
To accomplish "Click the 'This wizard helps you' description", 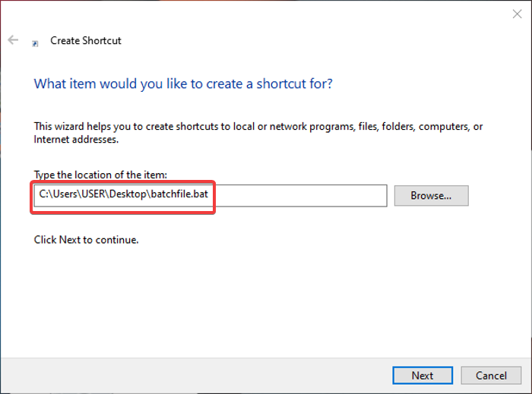I will point(258,133).
